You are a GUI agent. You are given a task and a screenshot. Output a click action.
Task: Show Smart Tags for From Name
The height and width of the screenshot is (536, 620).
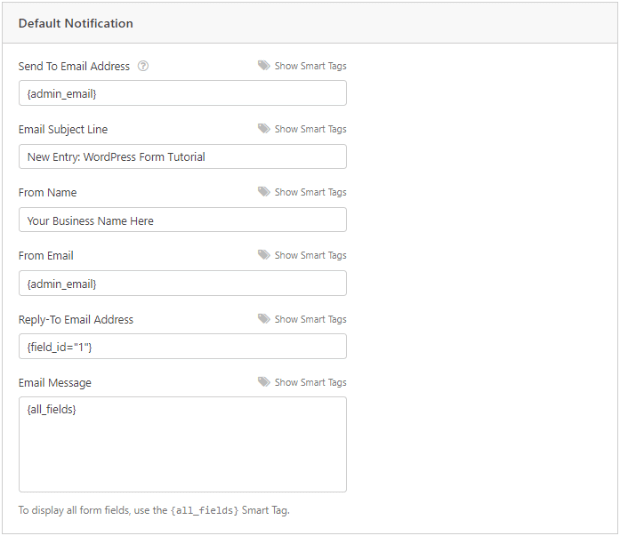tap(310, 193)
